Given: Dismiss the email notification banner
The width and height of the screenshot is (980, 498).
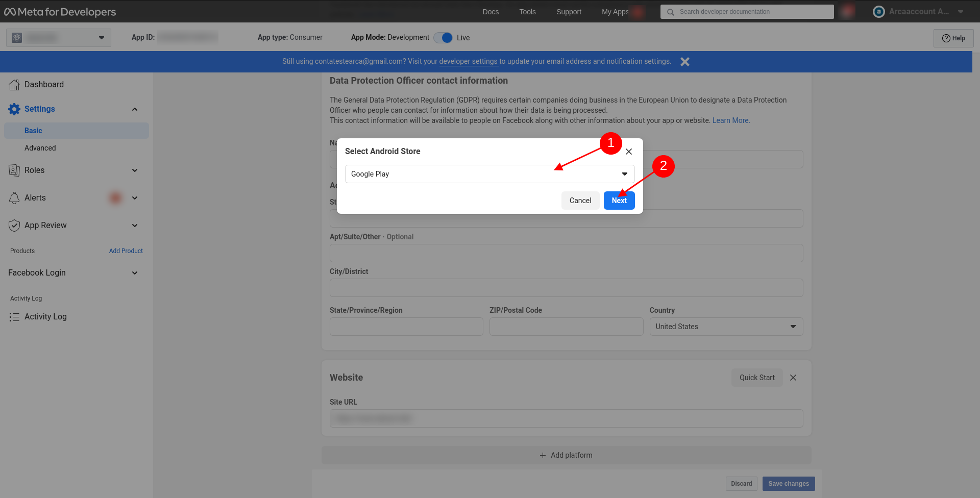Looking at the screenshot, I should (x=685, y=62).
